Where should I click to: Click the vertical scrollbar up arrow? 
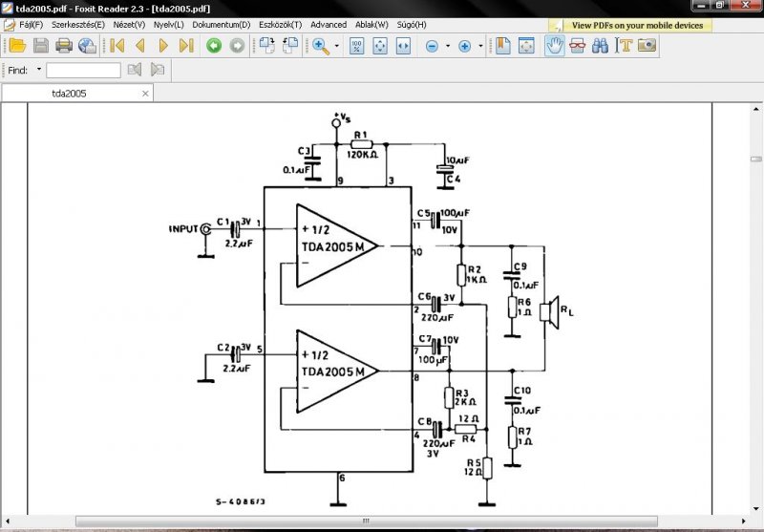click(x=755, y=110)
